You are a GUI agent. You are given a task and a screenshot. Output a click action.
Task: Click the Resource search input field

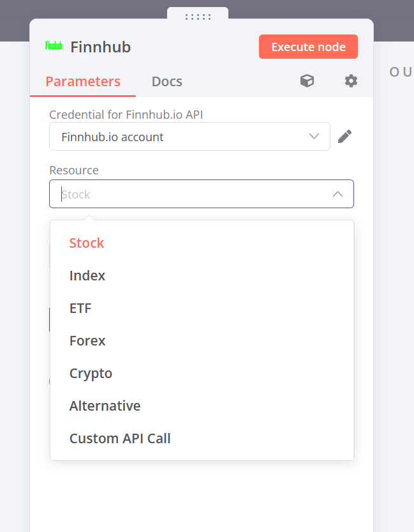click(x=191, y=194)
